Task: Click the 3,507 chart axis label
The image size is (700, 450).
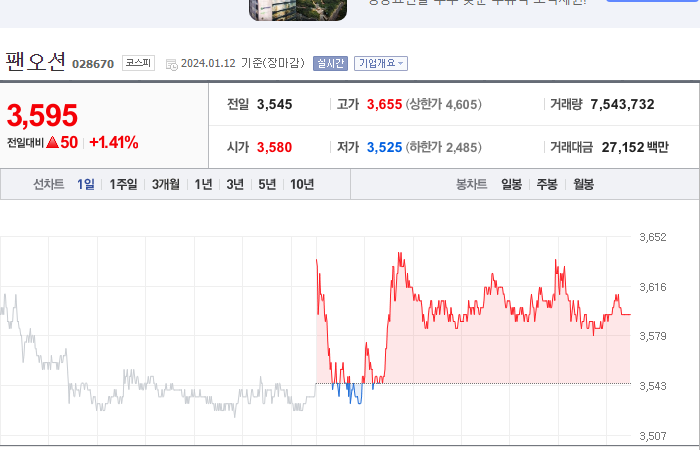Action: 653,436
